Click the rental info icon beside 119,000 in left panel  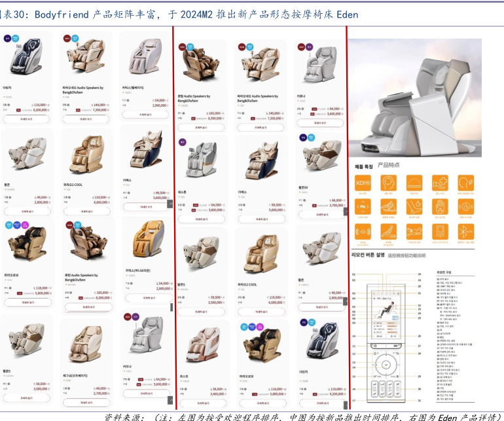pos(9,105)
